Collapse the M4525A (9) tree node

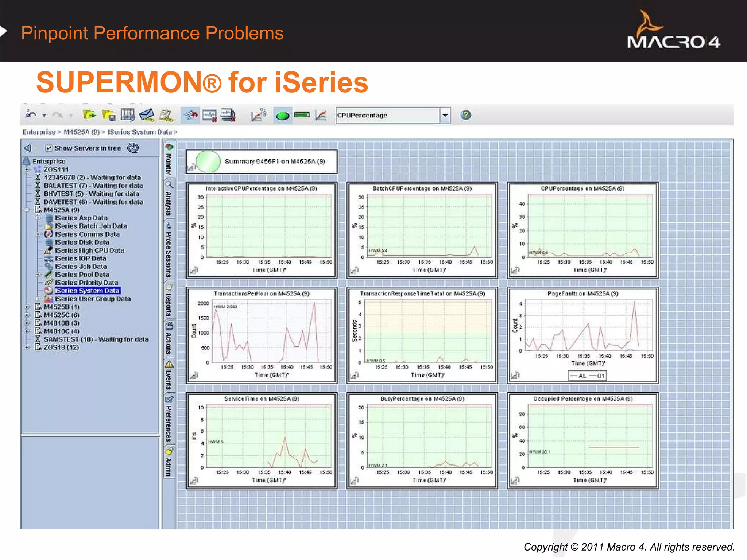(x=27, y=210)
